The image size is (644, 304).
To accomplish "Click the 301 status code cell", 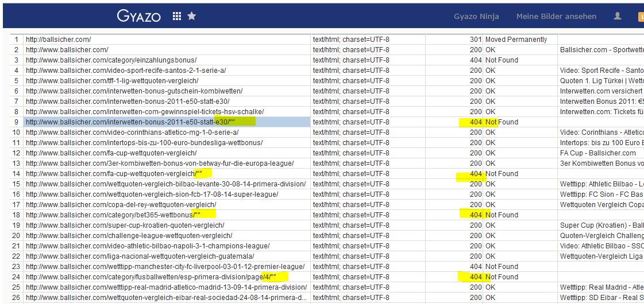I will click(476, 40).
